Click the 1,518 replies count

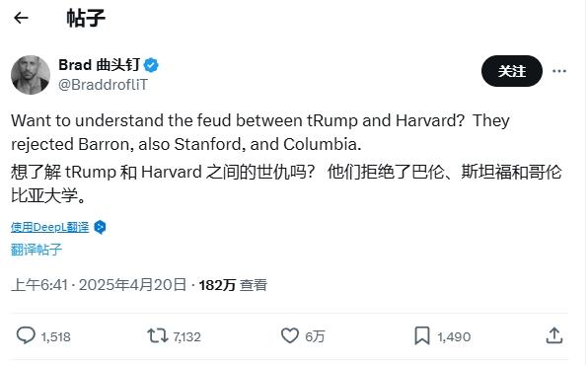[56, 336]
